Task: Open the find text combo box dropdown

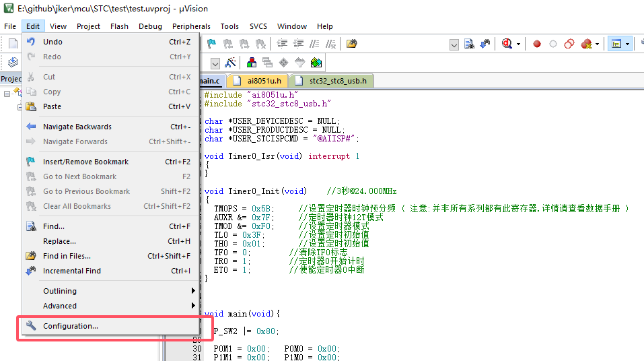Action: [454, 44]
